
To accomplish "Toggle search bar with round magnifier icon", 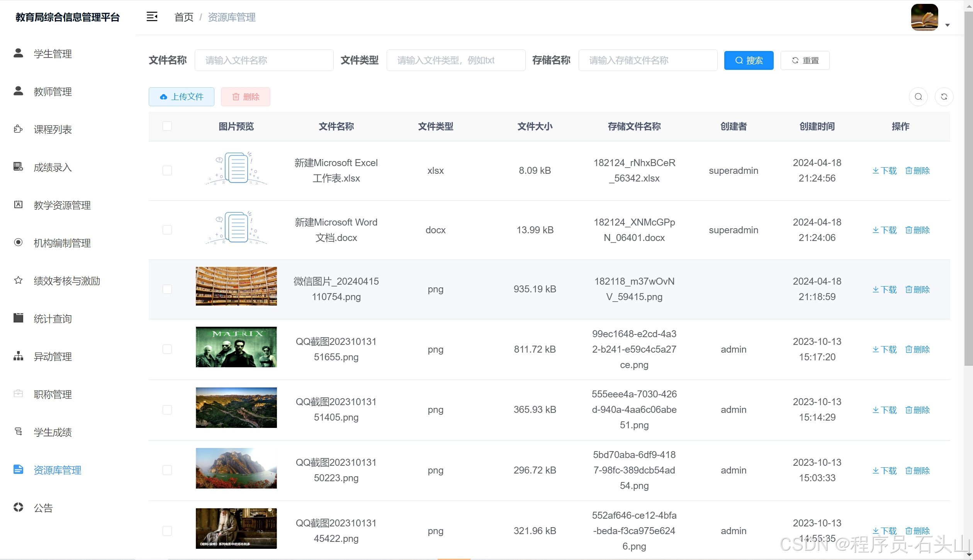I will 919,97.
